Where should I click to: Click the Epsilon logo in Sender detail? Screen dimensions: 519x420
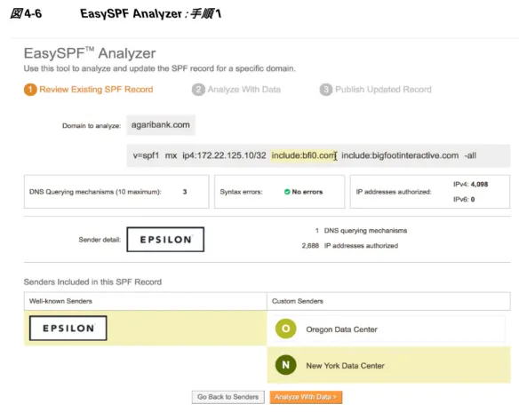[x=165, y=240]
